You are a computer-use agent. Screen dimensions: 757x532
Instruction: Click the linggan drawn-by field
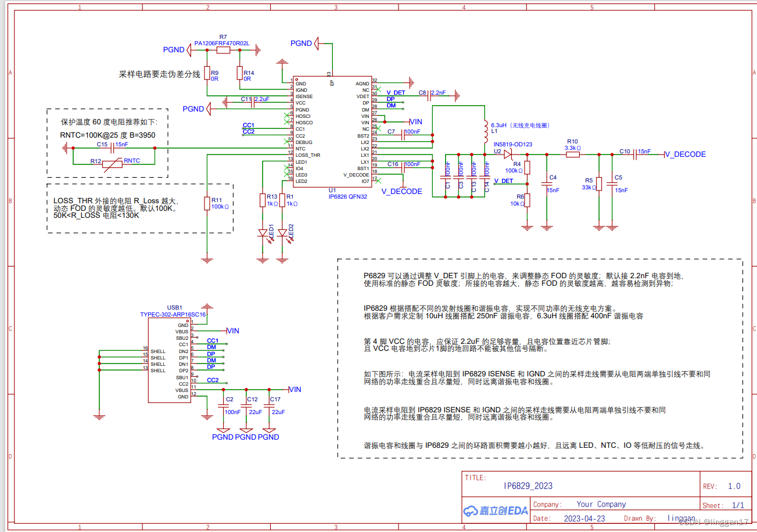point(681,518)
